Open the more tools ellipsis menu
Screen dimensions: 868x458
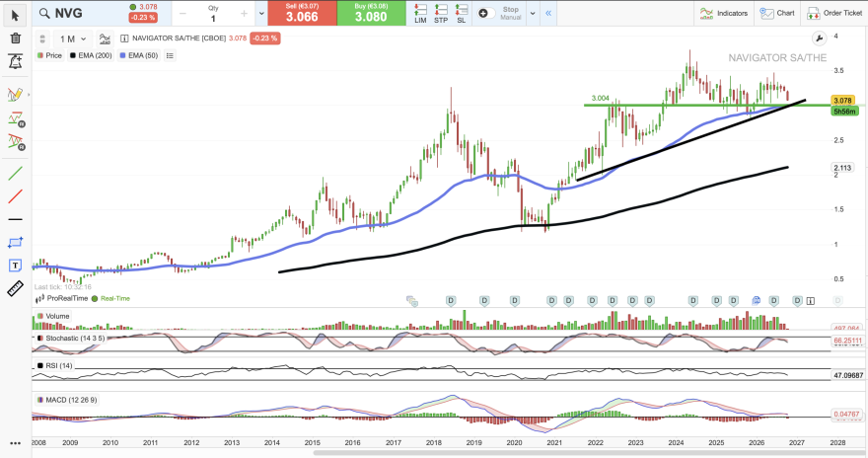(x=15, y=443)
